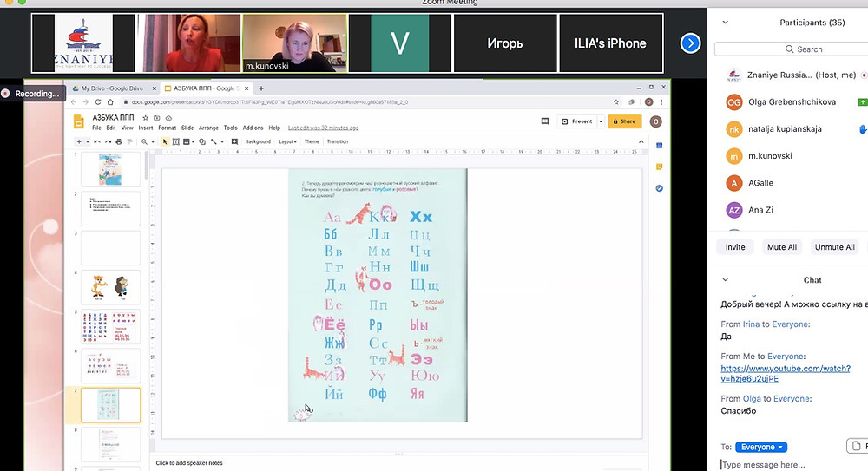
Task: Open the View menu in Slides
Action: coord(128,128)
